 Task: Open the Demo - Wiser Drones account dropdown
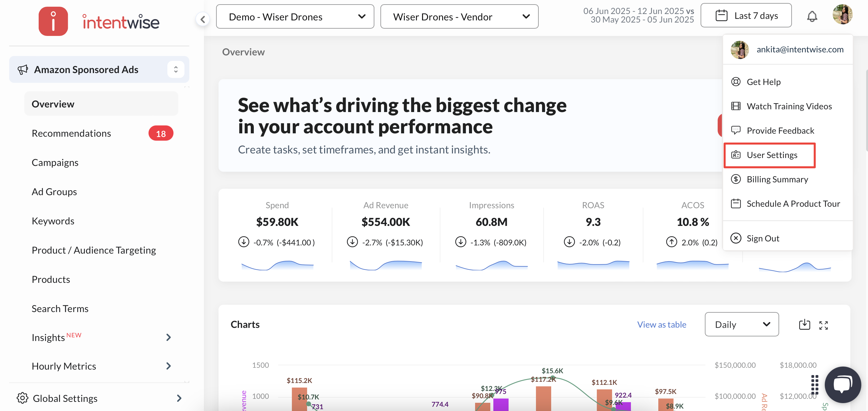[x=295, y=16]
